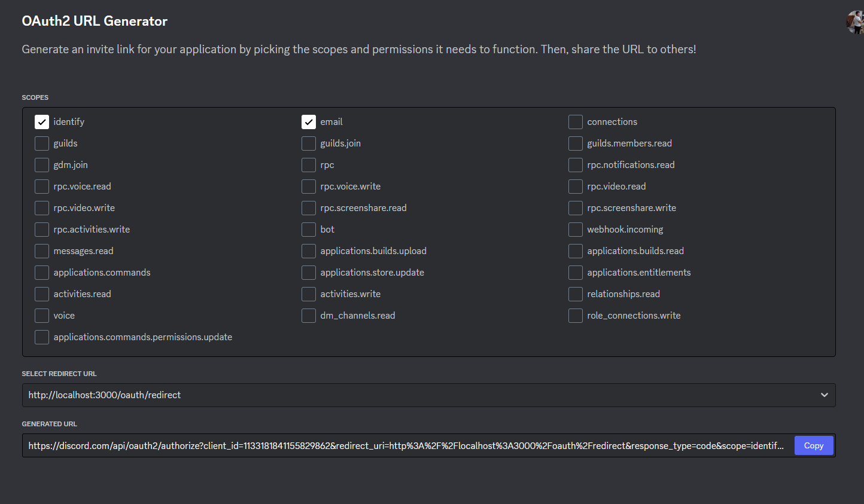
Task: Copy the generated OAuth2 URL
Action: [x=814, y=445]
